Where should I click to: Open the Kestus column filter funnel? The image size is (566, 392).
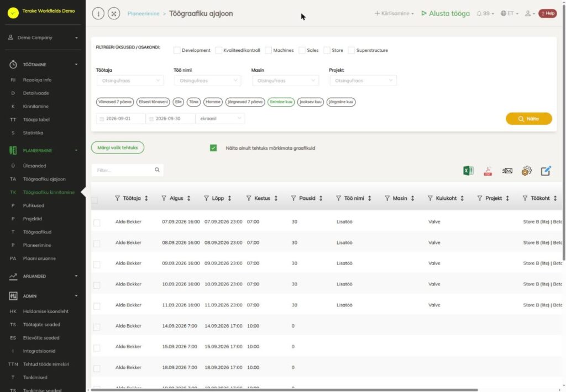tap(249, 198)
